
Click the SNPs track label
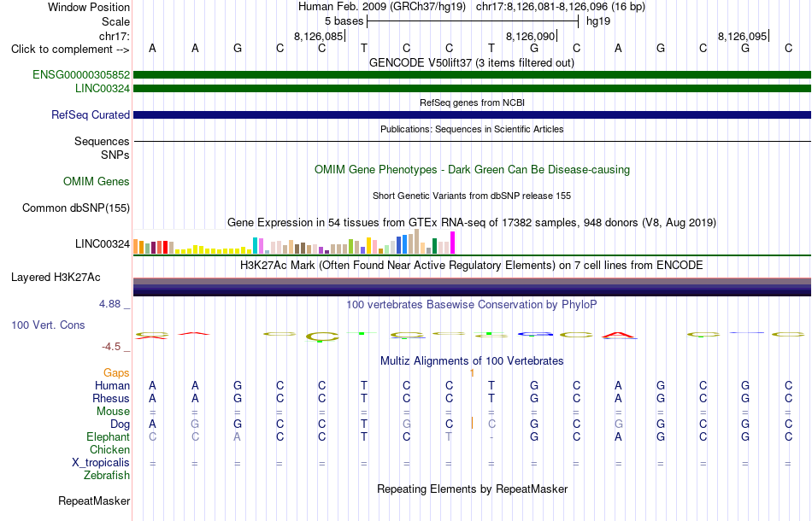click(115, 155)
